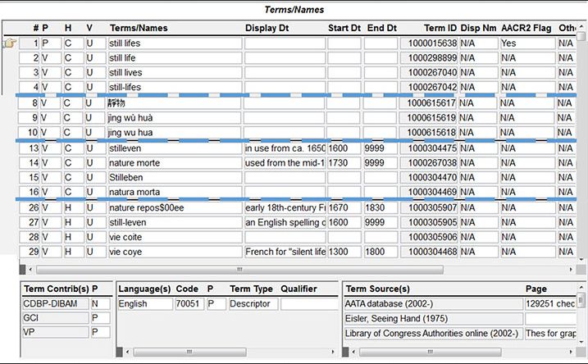Click the 'N' flag next to CDBP-DIBAM

(101, 303)
